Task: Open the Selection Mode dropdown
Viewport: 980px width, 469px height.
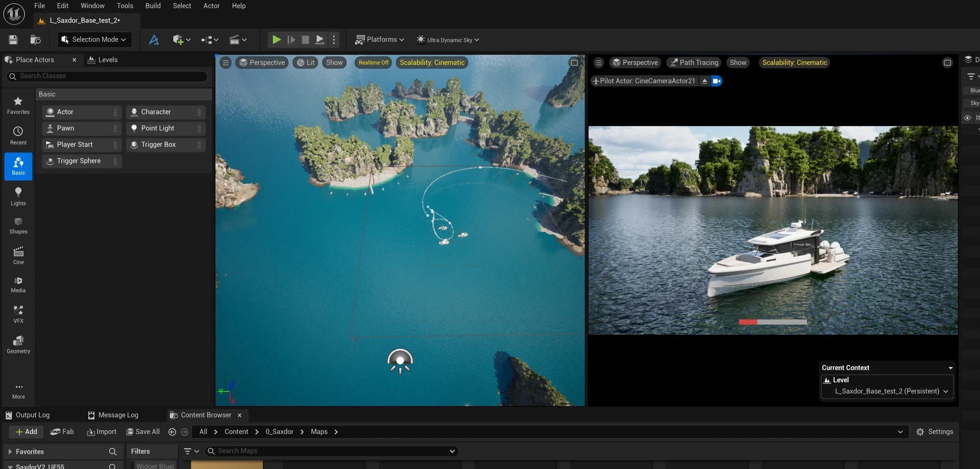Action: tap(94, 40)
